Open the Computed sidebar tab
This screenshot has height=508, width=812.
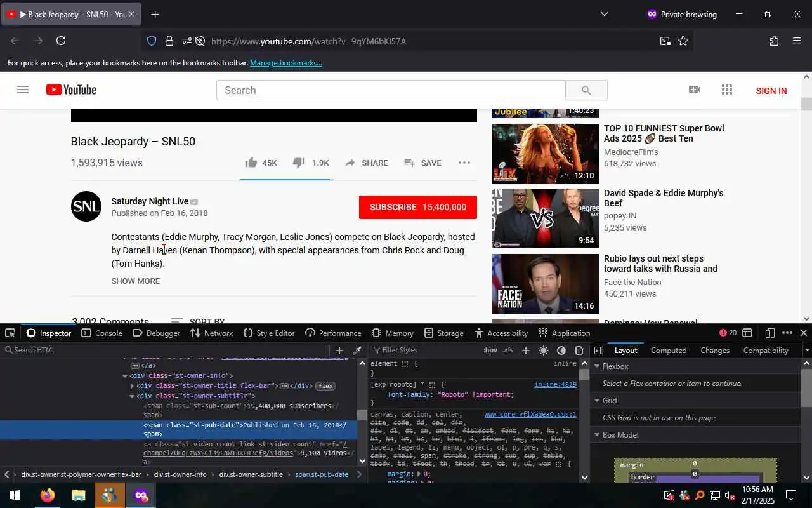[x=669, y=350]
